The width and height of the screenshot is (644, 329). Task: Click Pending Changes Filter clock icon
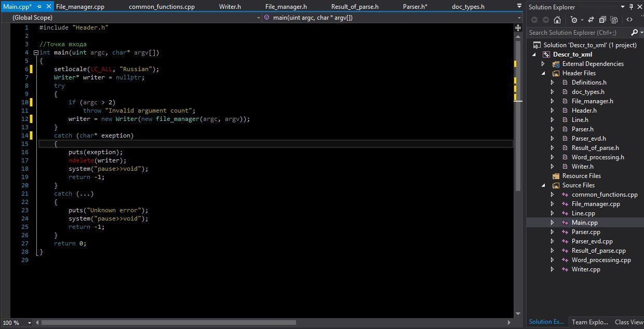(573, 20)
